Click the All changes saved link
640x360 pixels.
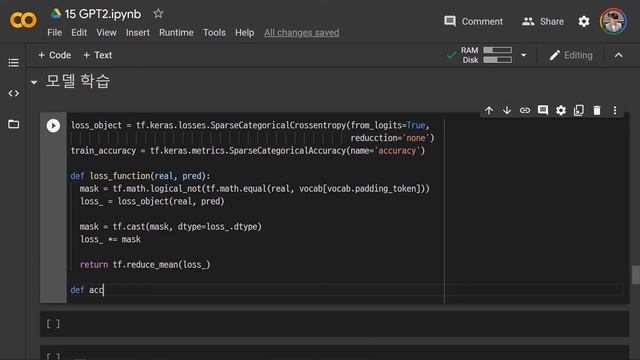pyautogui.click(x=302, y=33)
